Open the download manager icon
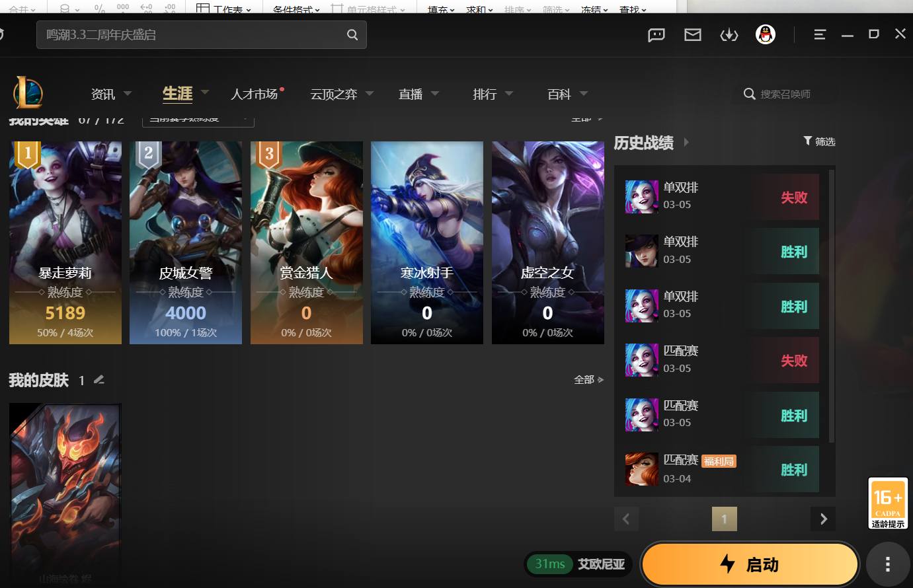913x588 pixels. tap(729, 35)
